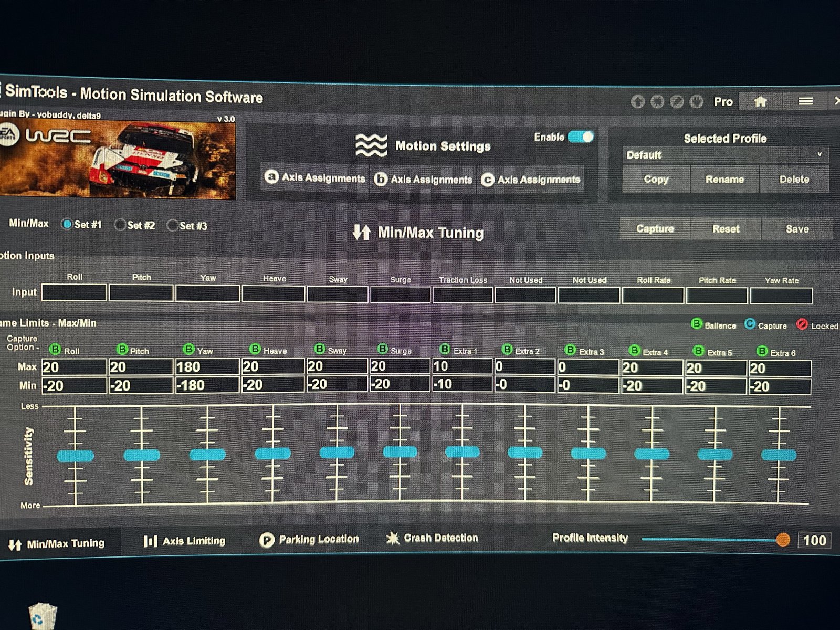840x630 pixels.
Task: Open the hamburger menu icon
Action: click(x=805, y=101)
